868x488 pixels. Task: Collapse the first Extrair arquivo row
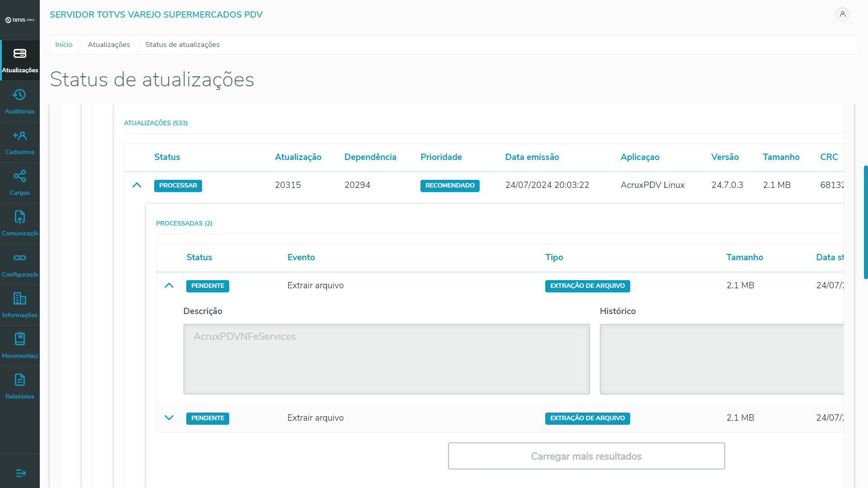tap(169, 286)
